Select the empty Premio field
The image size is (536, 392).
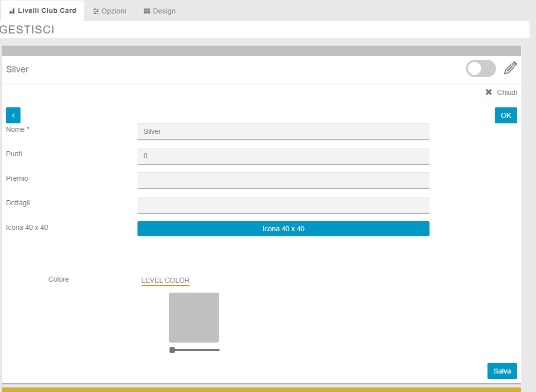(283, 180)
